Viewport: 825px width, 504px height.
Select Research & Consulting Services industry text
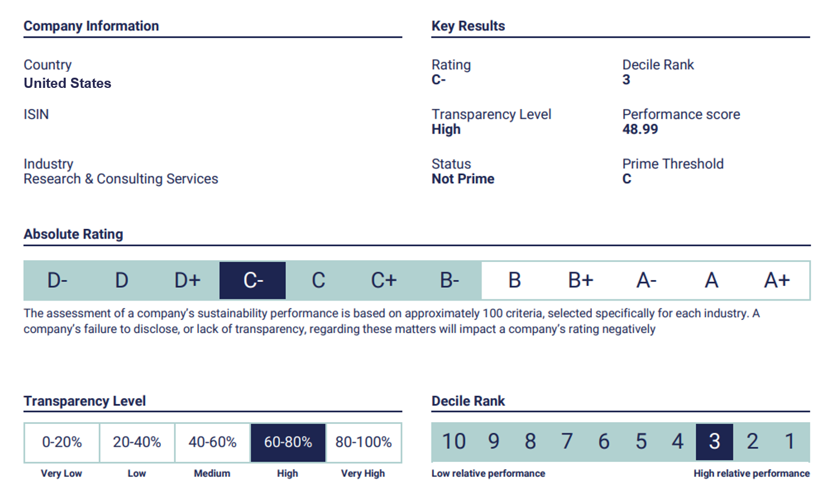(121, 179)
